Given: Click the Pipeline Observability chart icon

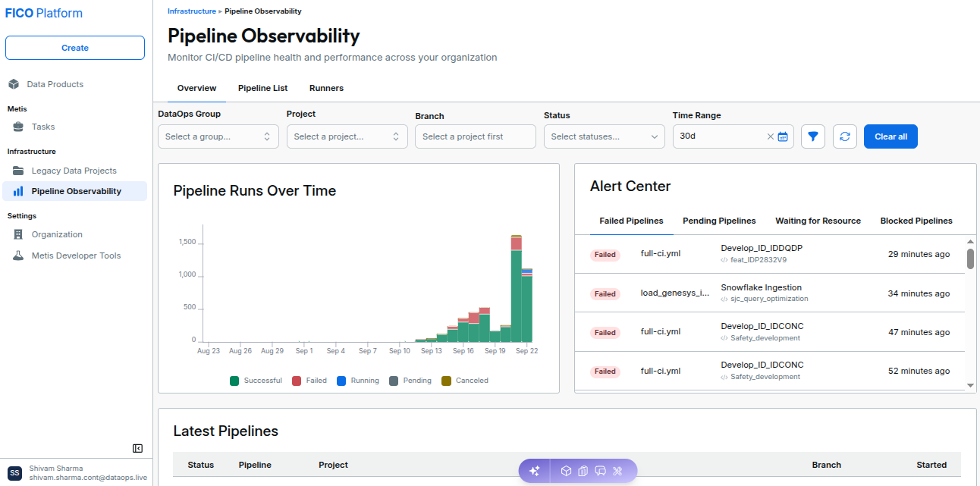Looking at the screenshot, I should pos(18,191).
